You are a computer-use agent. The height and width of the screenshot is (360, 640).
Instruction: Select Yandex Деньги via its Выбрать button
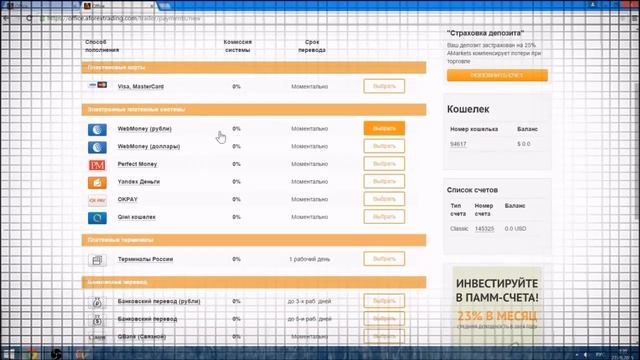coord(384,181)
